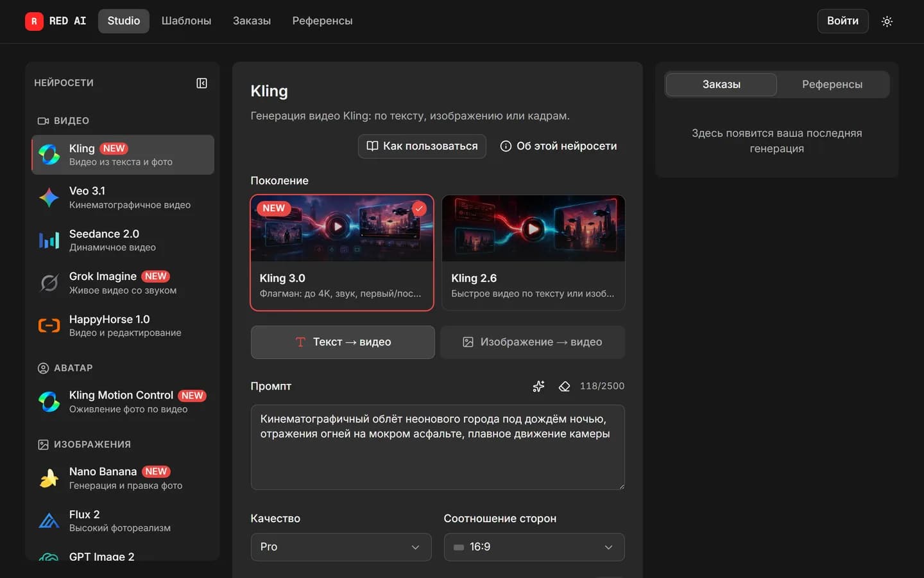924x578 pixels.
Task: Click the Flux 2 triangle icon
Action: [x=49, y=521]
